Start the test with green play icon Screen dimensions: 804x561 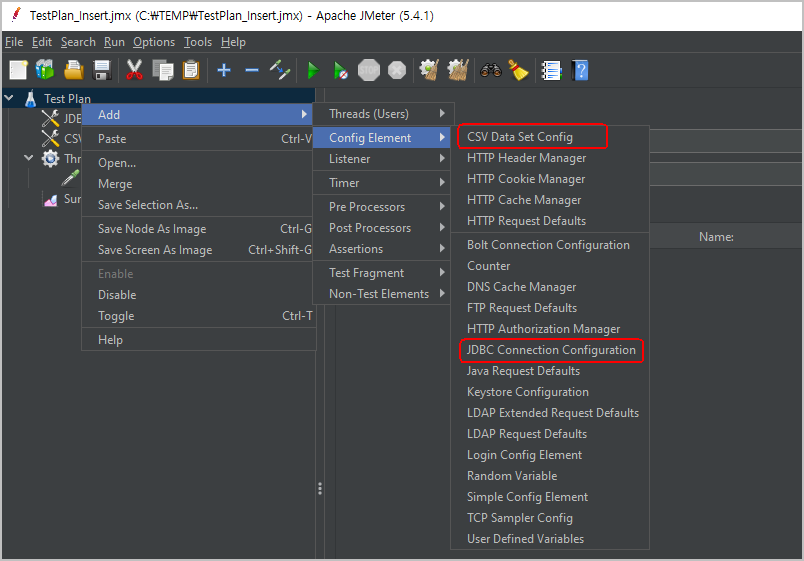pos(313,70)
